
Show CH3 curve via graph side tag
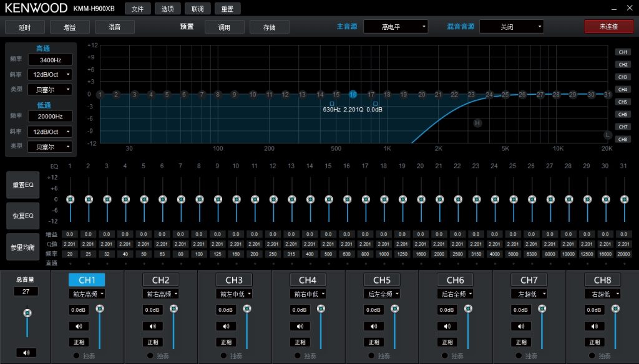623,77
